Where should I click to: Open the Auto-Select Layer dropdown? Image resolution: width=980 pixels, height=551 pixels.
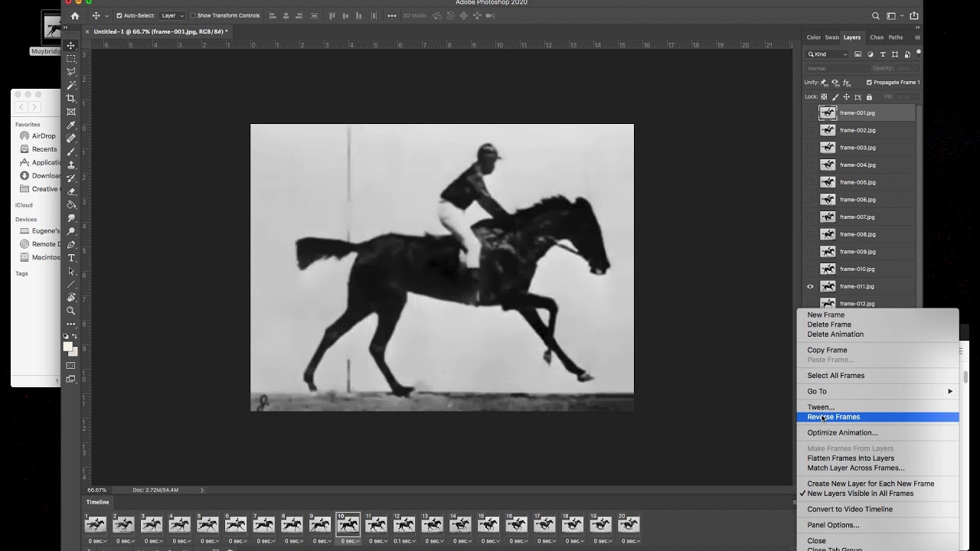(172, 15)
